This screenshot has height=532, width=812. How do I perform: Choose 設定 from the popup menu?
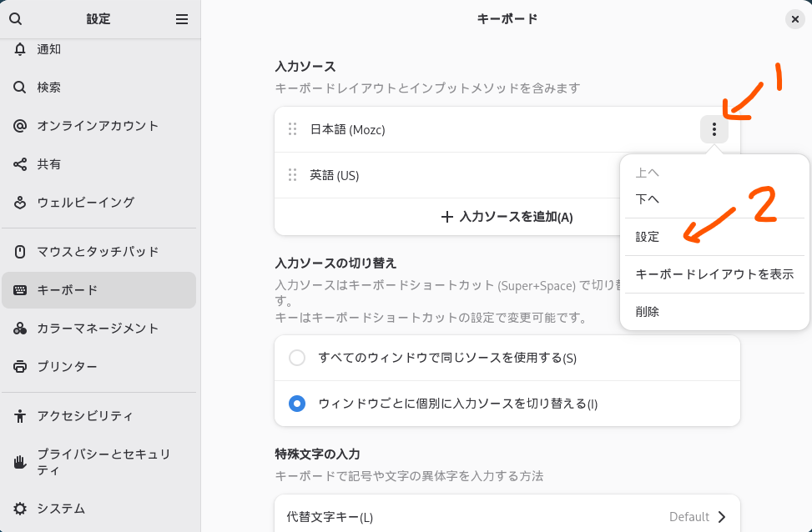[x=648, y=237]
